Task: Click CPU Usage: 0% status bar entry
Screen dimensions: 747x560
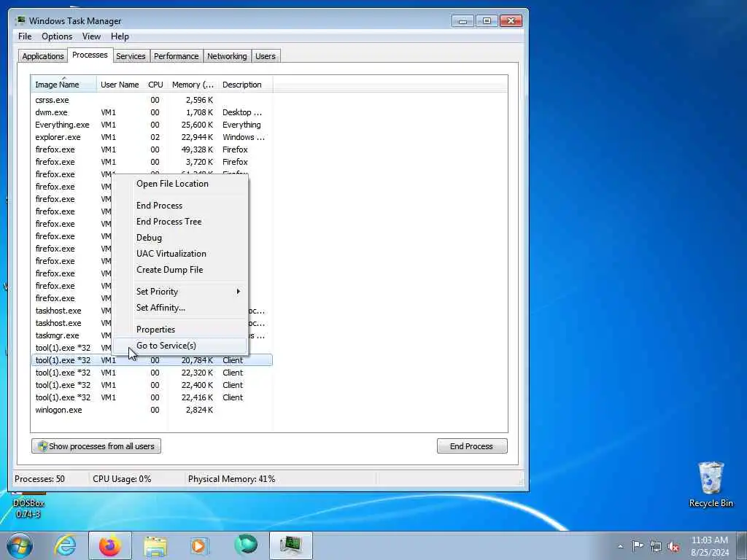Action: pos(122,479)
